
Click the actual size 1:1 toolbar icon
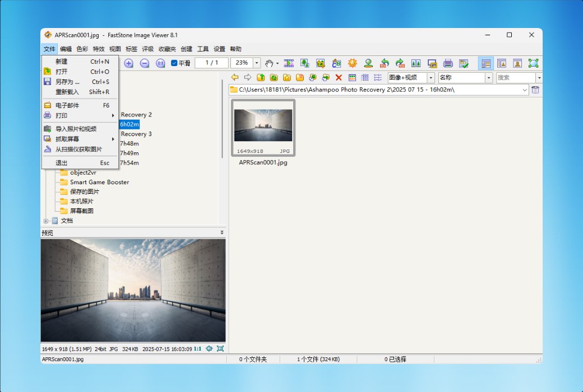160,63
